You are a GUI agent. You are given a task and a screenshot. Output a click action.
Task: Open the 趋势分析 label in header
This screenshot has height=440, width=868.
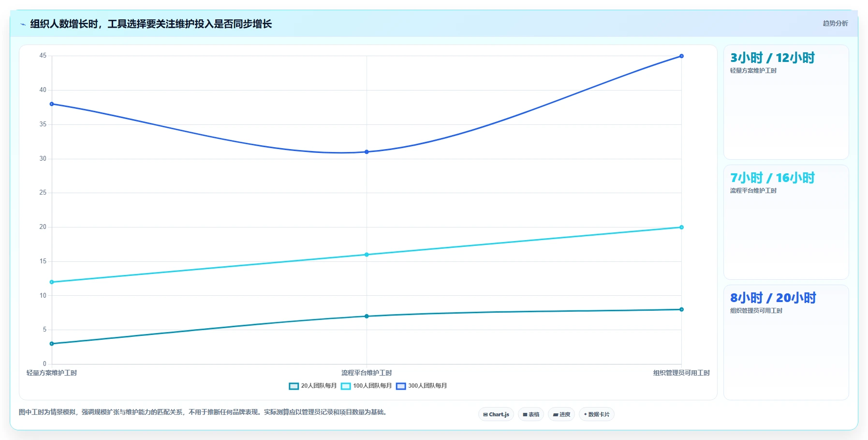[x=835, y=23]
